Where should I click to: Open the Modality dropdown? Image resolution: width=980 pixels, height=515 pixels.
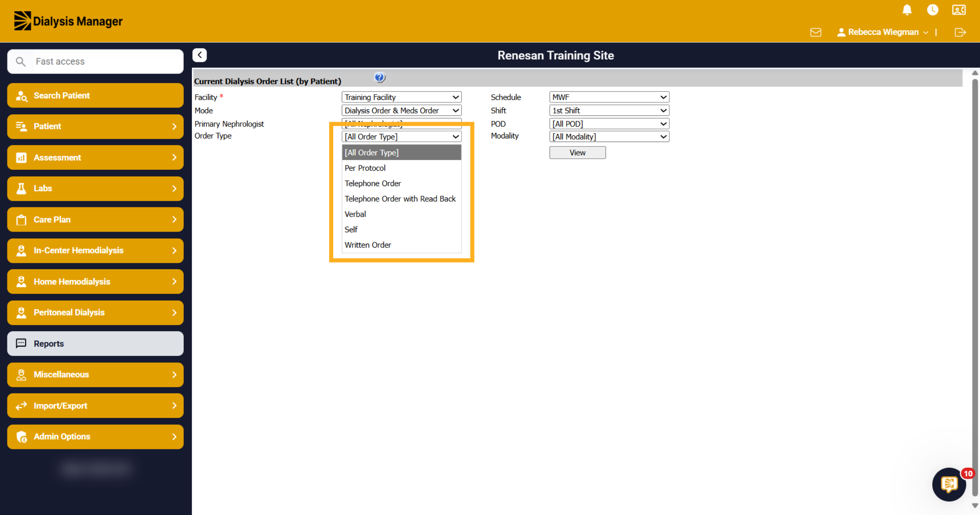point(609,137)
